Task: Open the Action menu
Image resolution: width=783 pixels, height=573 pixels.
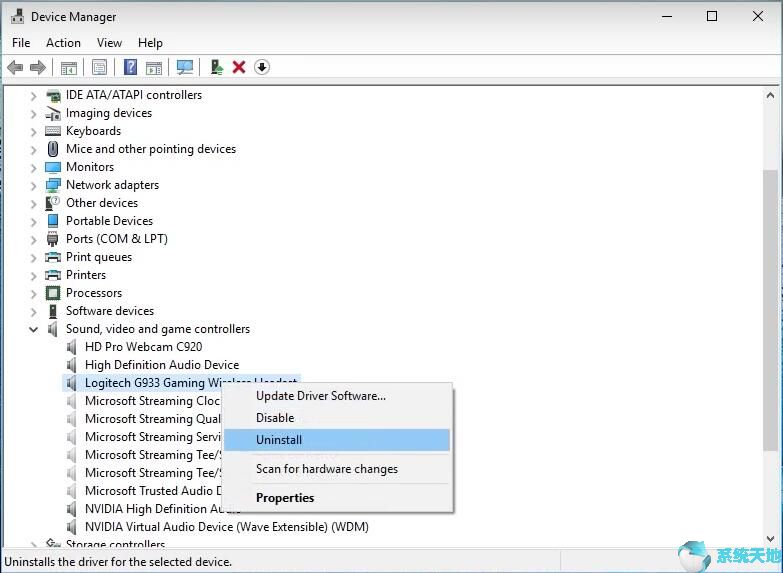Action: pyautogui.click(x=63, y=43)
